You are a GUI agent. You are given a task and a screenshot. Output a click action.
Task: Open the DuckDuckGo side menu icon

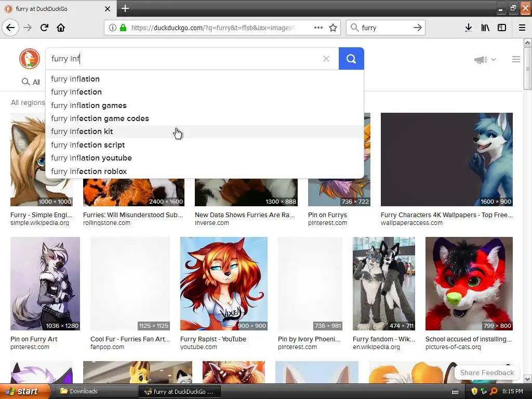tap(516, 59)
